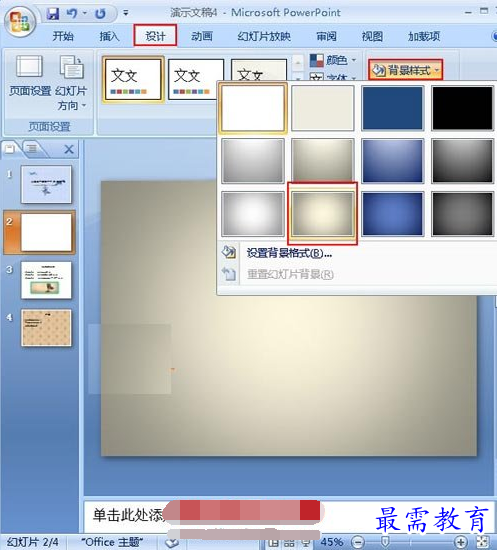Viewport: 497px width, 551px height.
Task: Click the 幻灯片 2/4 status indicator
Action: pos(33,542)
